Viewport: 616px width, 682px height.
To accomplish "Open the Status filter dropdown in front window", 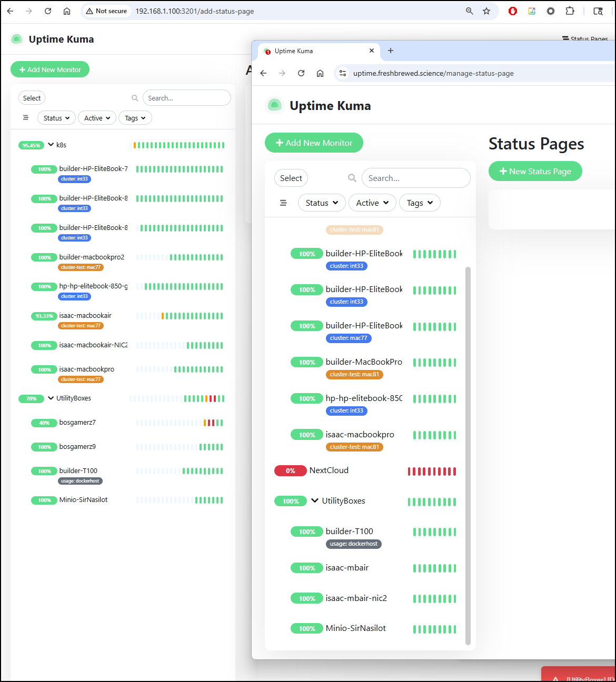I will click(x=322, y=203).
